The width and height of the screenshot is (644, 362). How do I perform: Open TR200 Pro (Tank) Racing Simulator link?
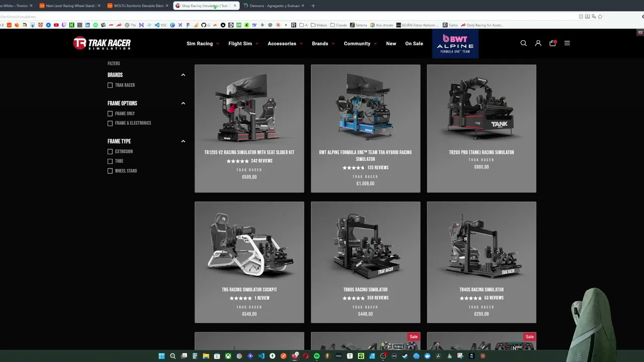coord(481,152)
